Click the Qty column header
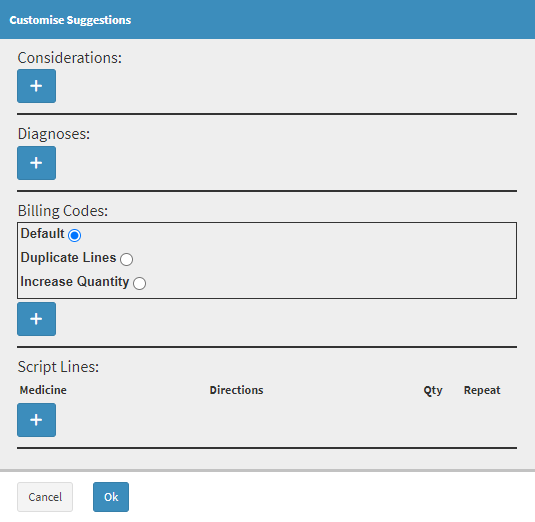This screenshot has width=535, height=522. [x=433, y=390]
